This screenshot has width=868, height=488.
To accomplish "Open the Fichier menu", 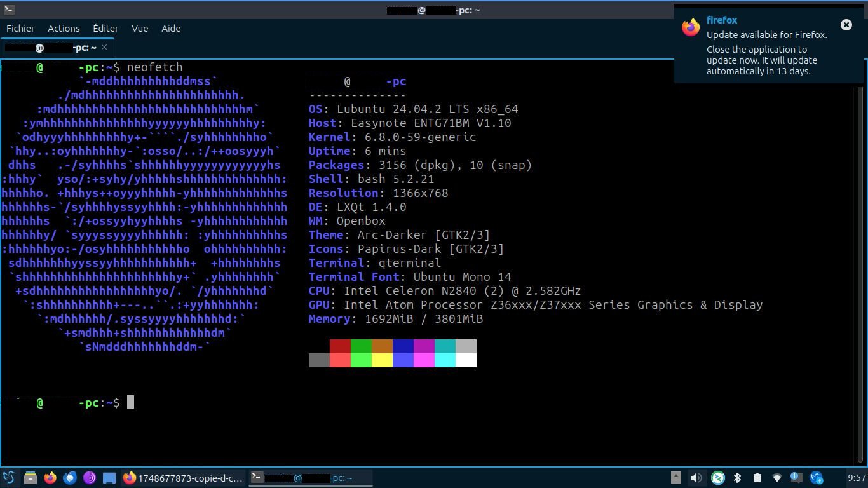I will [x=20, y=29].
